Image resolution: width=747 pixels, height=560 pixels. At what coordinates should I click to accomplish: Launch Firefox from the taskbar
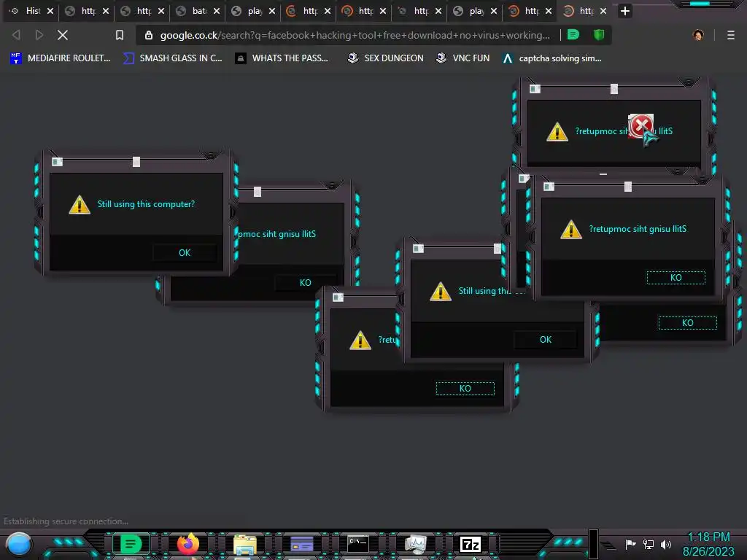187,544
